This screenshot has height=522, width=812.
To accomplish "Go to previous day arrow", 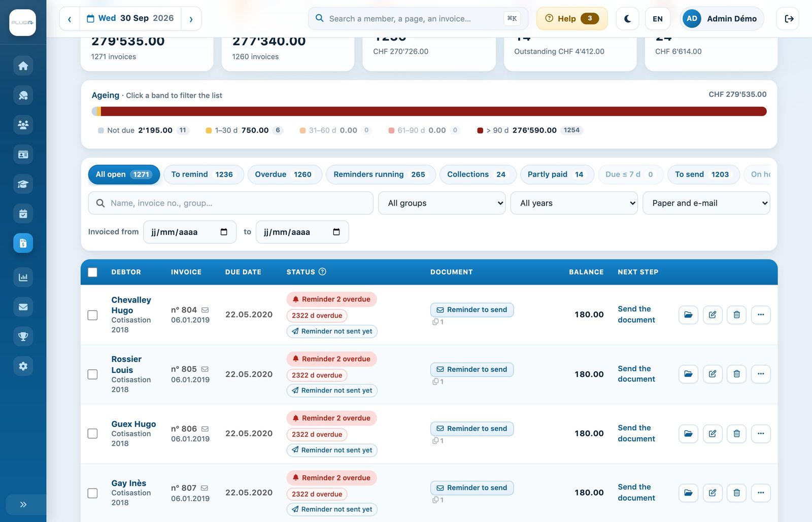I will (70, 19).
